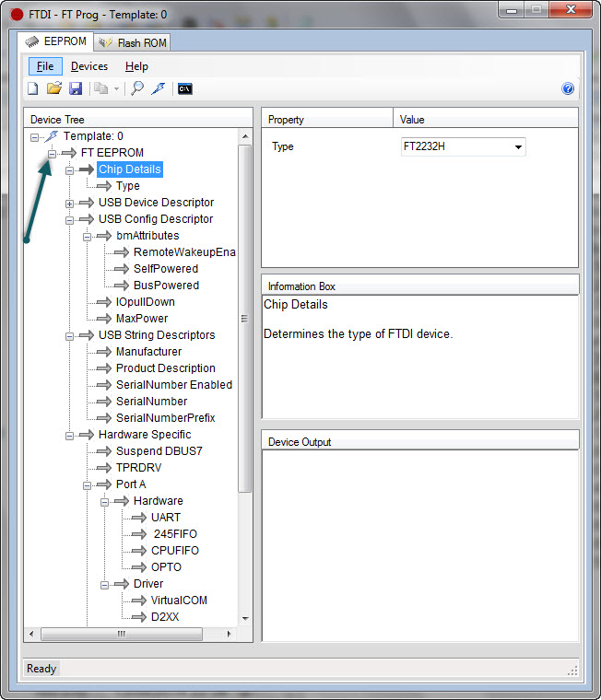The image size is (601, 700).
Task: Open the Devices menu
Action: point(89,66)
